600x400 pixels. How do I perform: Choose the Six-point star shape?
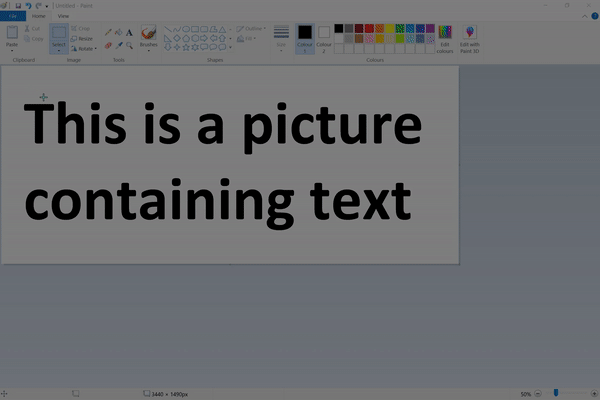point(195,47)
